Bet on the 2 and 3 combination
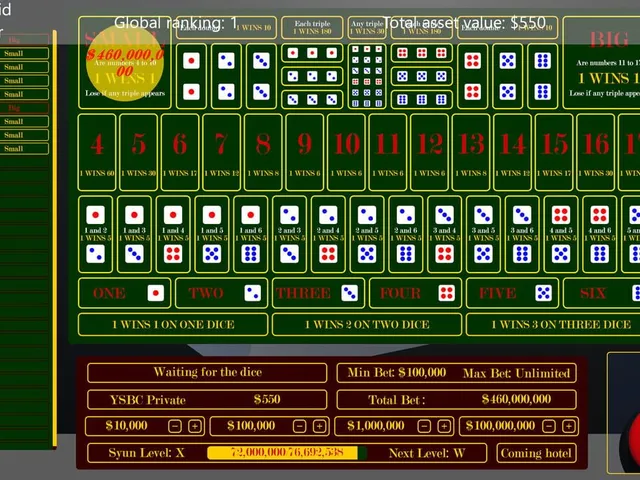Viewport: 640px width, 480px height. [x=289, y=234]
